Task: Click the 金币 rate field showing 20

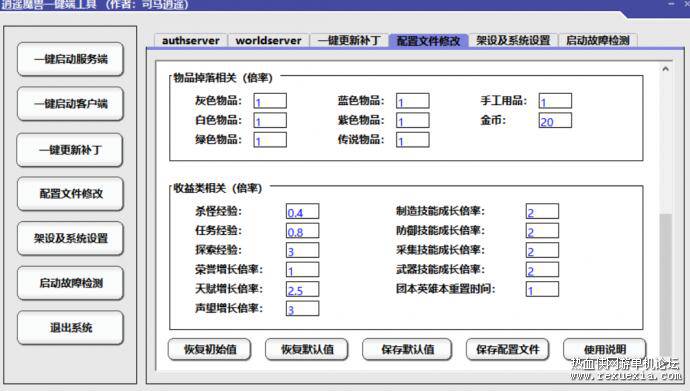Action: pyautogui.click(x=555, y=121)
